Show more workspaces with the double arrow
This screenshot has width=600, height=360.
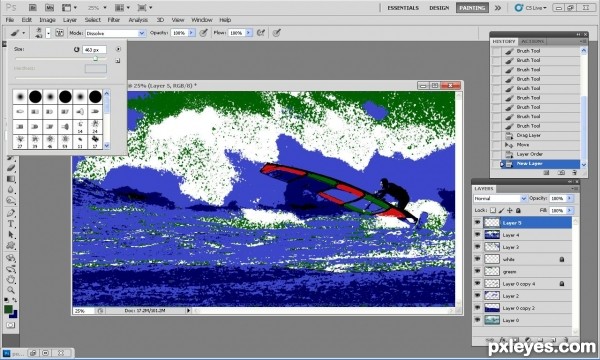497,8
